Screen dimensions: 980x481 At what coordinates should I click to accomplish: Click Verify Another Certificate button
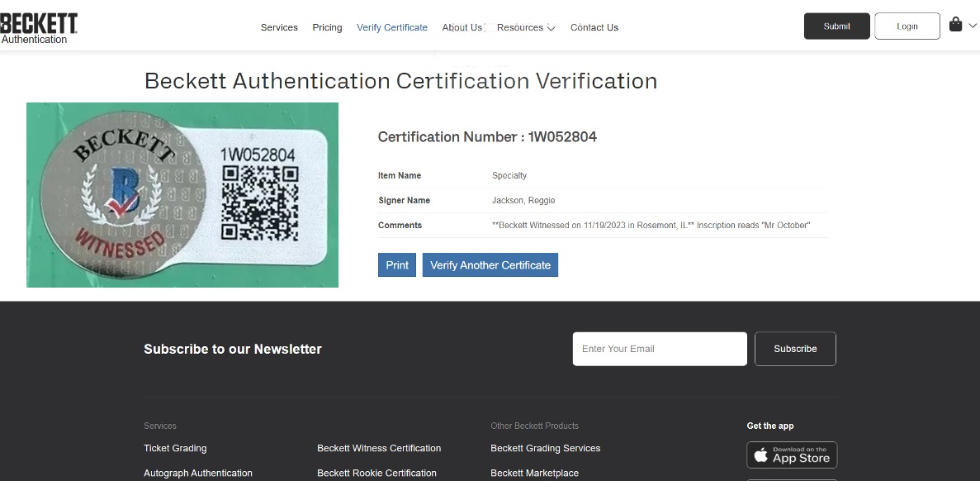pos(490,264)
